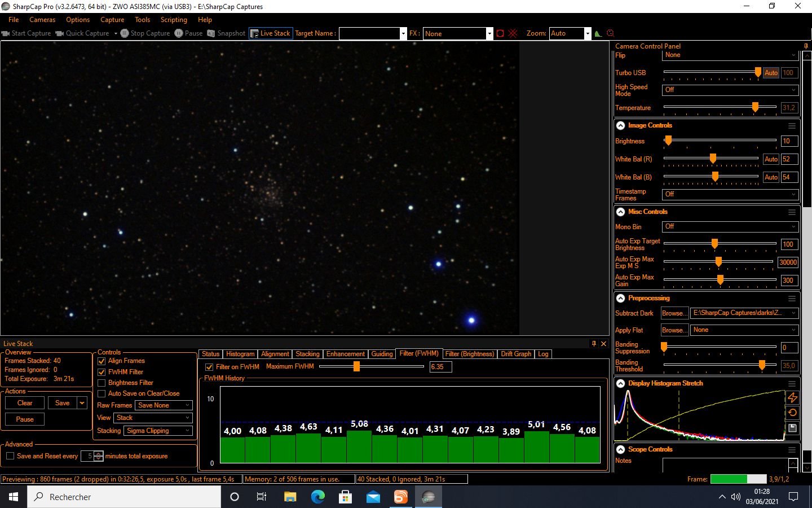
Task: Click the red reticule overlay icon
Action: coord(513,33)
